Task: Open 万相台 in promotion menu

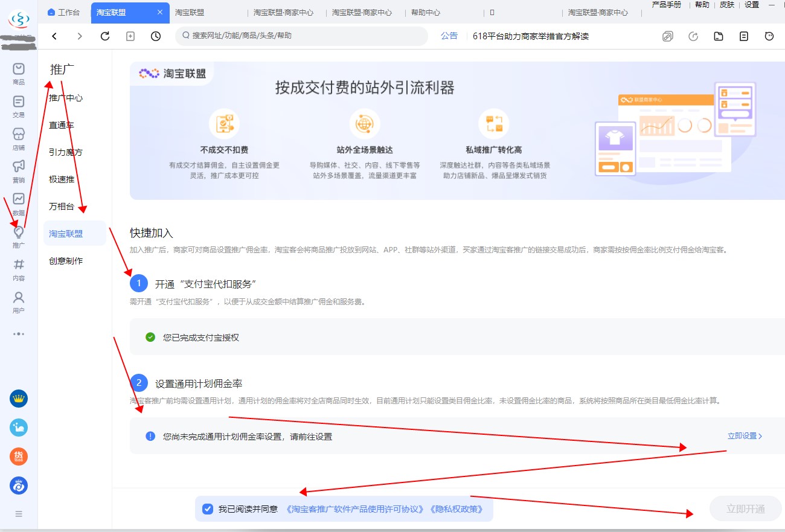Action: click(x=62, y=207)
